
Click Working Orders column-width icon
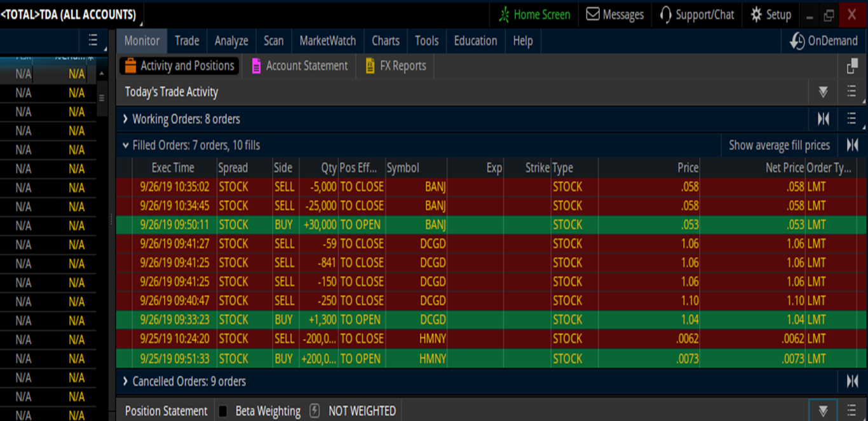click(x=824, y=119)
